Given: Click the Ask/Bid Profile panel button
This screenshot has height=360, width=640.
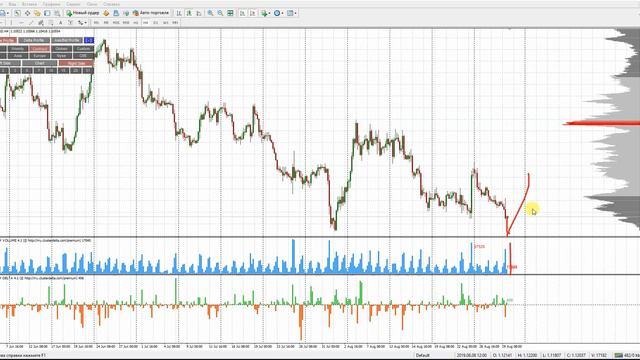Looking at the screenshot, I should point(67,40).
